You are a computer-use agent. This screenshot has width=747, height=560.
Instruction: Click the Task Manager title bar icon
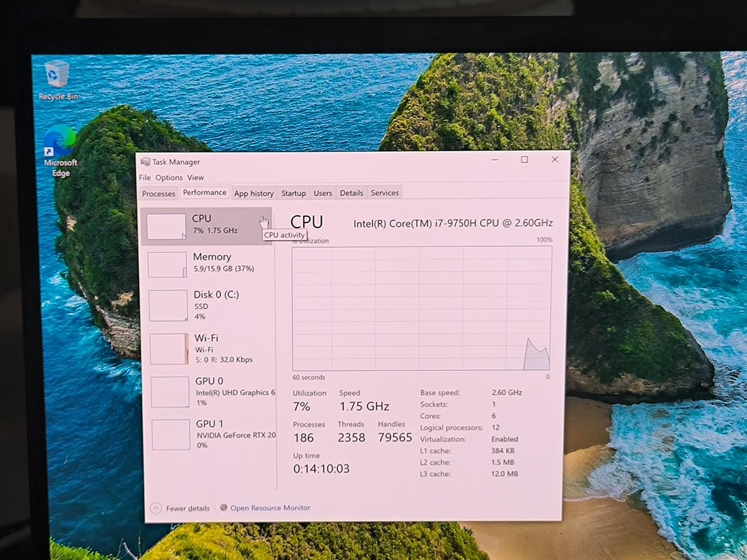[x=145, y=162]
